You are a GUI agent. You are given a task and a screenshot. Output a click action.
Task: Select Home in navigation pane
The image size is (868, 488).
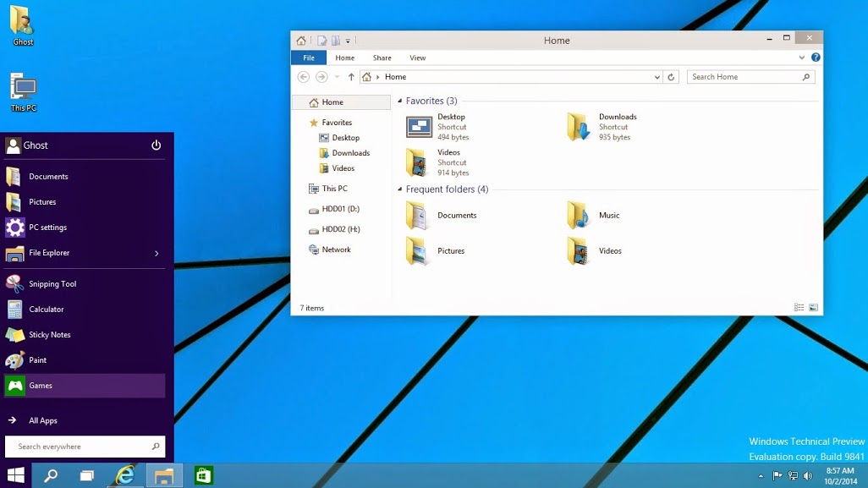coord(342,102)
